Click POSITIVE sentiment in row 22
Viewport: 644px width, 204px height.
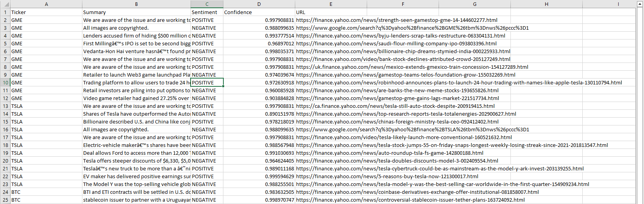(207, 176)
